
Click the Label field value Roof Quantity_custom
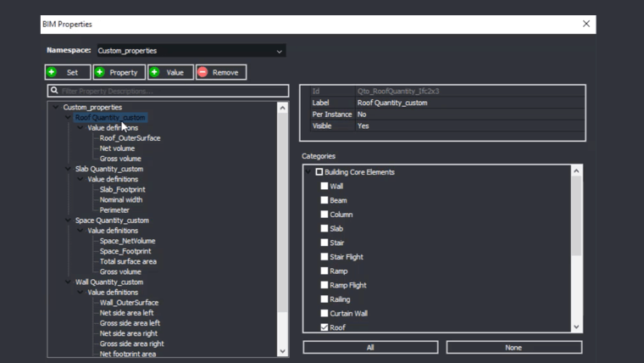(x=469, y=103)
